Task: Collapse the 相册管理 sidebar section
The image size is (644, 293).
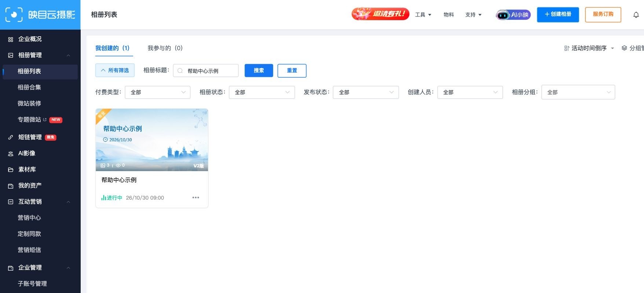Action: 68,55
